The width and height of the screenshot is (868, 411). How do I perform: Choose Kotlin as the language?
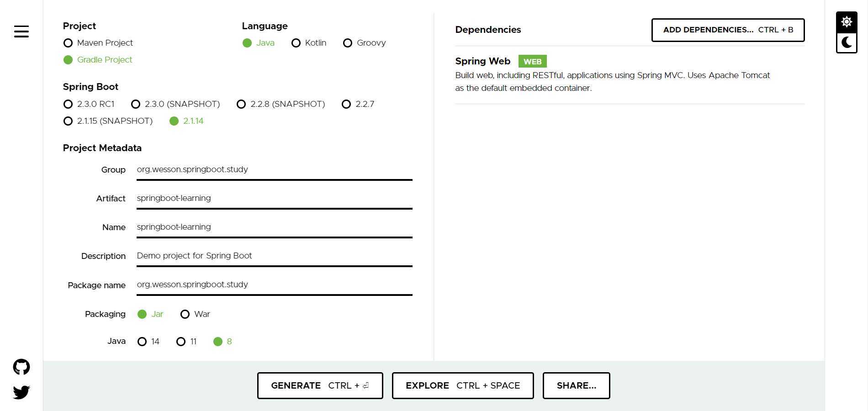click(309, 43)
